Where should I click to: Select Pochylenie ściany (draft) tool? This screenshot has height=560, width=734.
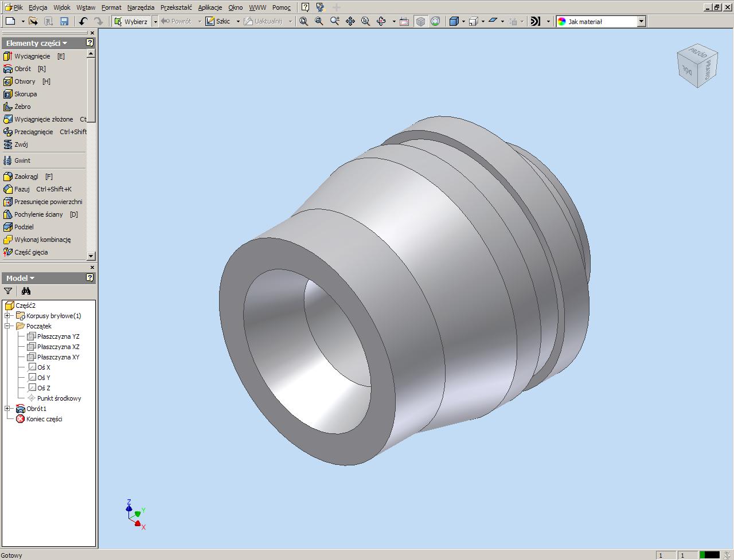[40, 214]
